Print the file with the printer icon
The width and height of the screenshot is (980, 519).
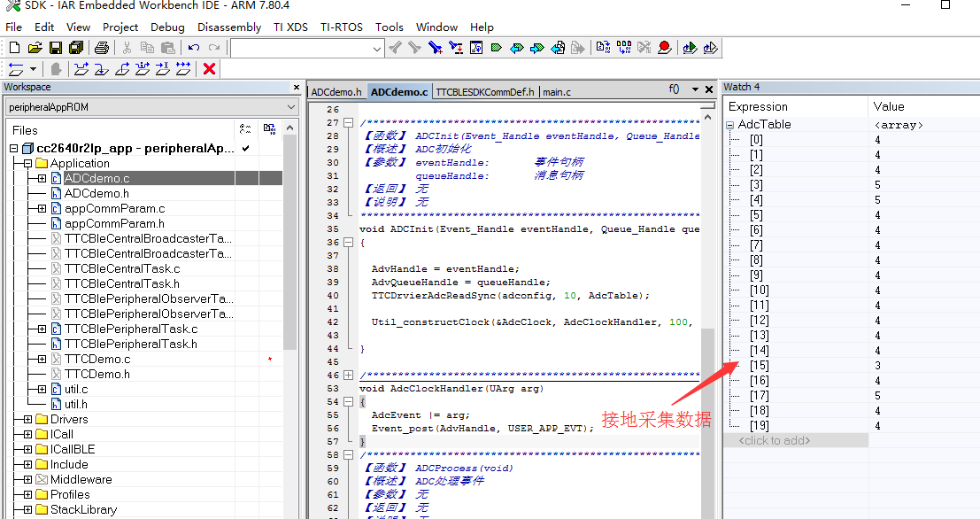point(102,48)
